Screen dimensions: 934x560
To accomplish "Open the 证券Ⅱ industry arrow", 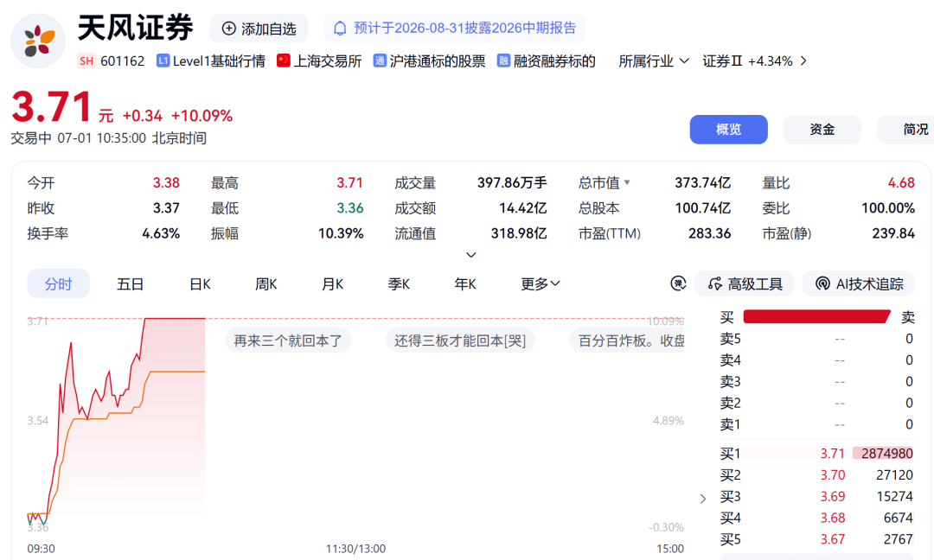I will [803, 60].
